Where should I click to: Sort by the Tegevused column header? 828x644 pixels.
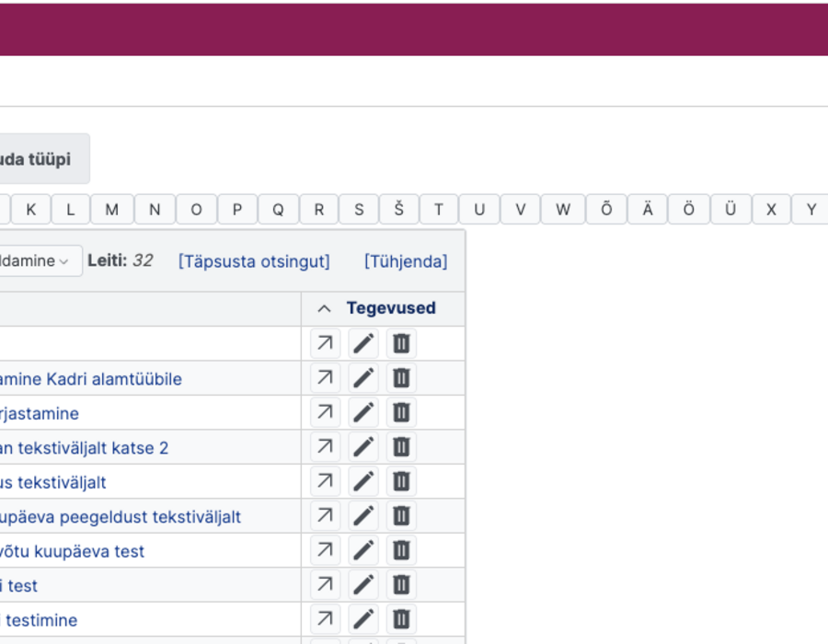coord(391,308)
